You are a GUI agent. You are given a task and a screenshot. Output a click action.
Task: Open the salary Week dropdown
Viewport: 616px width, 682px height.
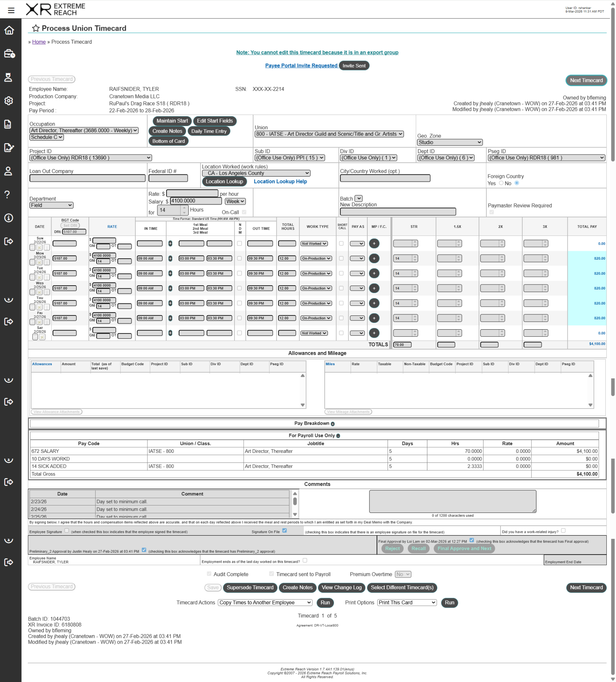tap(235, 201)
